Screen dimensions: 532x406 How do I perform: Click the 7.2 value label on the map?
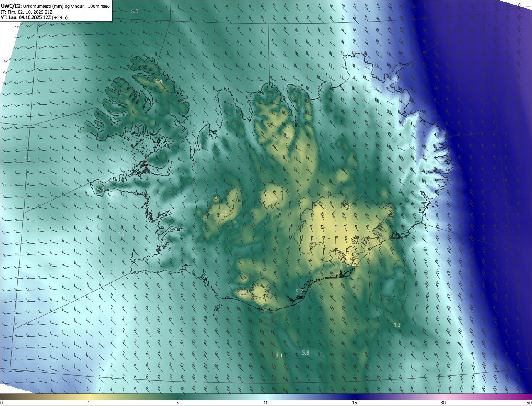click(x=27, y=159)
